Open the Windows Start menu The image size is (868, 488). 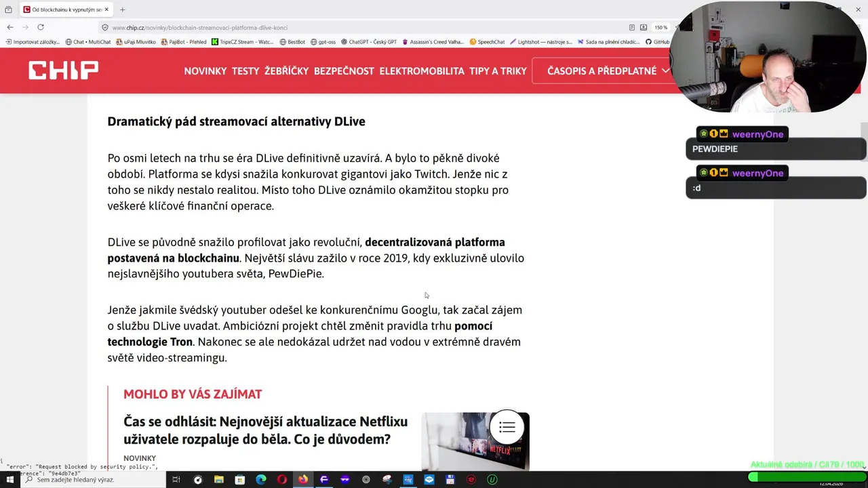[10, 479]
